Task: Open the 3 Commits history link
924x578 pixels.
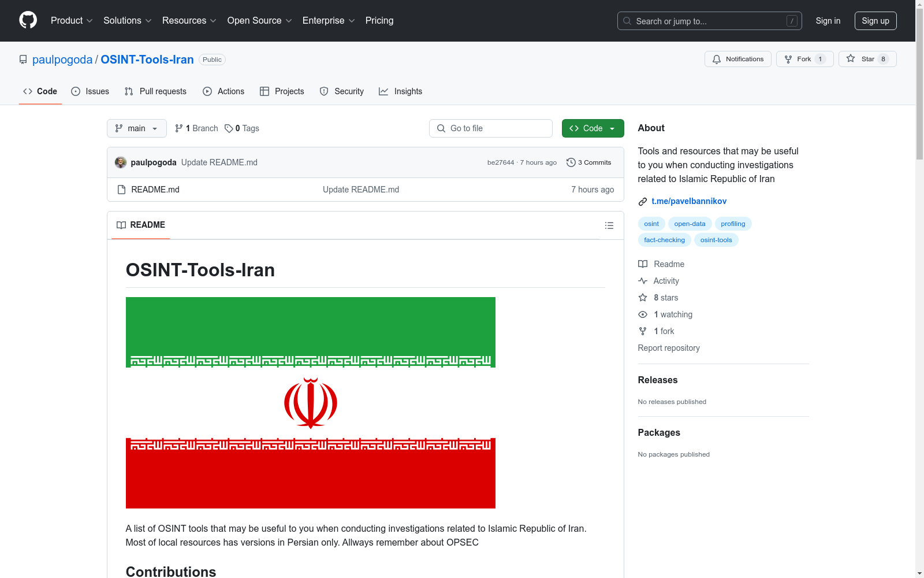Action: (x=588, y=162)
